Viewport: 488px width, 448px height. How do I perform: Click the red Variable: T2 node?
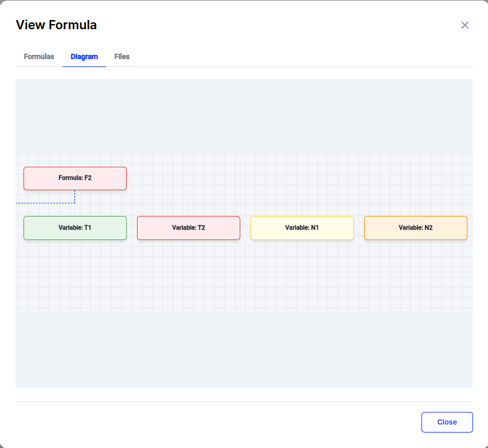tap(189, 228)
